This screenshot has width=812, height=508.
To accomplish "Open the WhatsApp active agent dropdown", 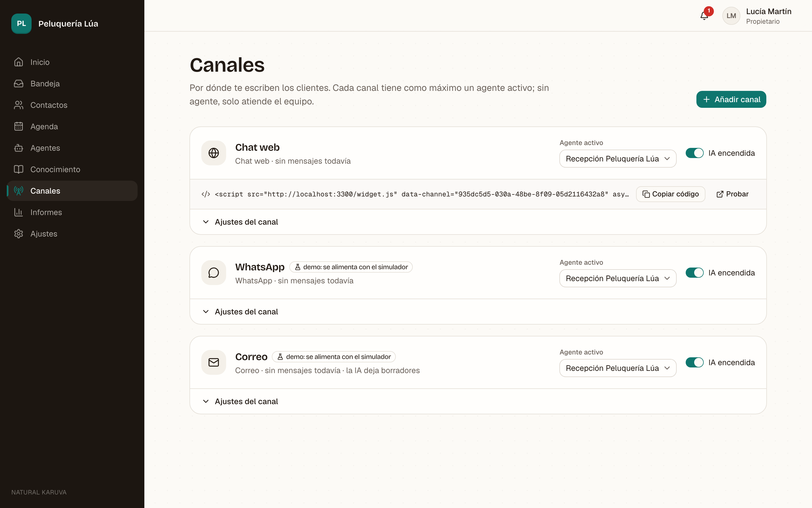I will (x=618, y=278).
